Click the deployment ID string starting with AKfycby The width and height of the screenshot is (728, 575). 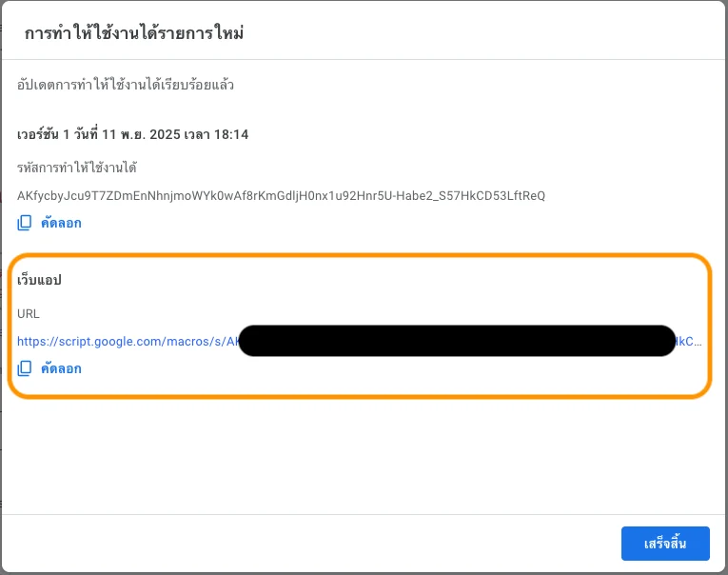click(281, 196)
